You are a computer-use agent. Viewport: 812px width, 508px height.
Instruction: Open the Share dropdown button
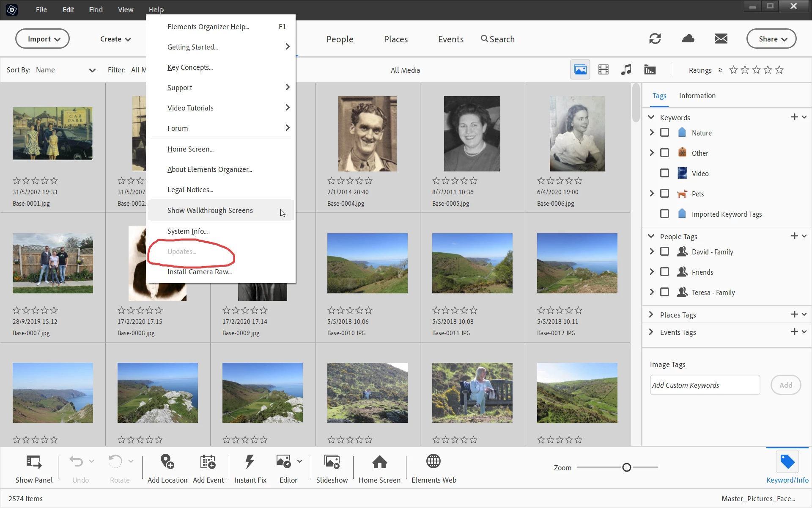coord(771,39)
